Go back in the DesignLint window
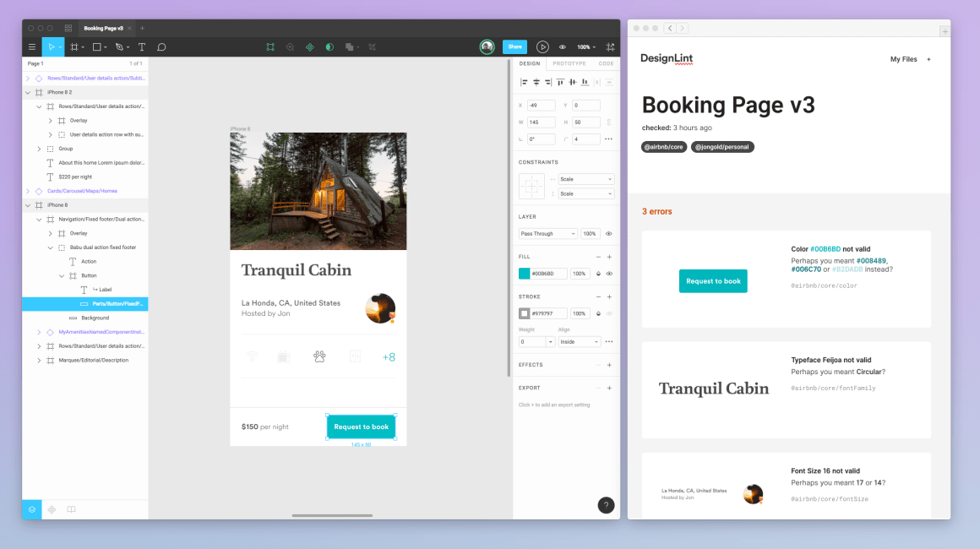This screenshot has width=980, height=549. point(670,28)
